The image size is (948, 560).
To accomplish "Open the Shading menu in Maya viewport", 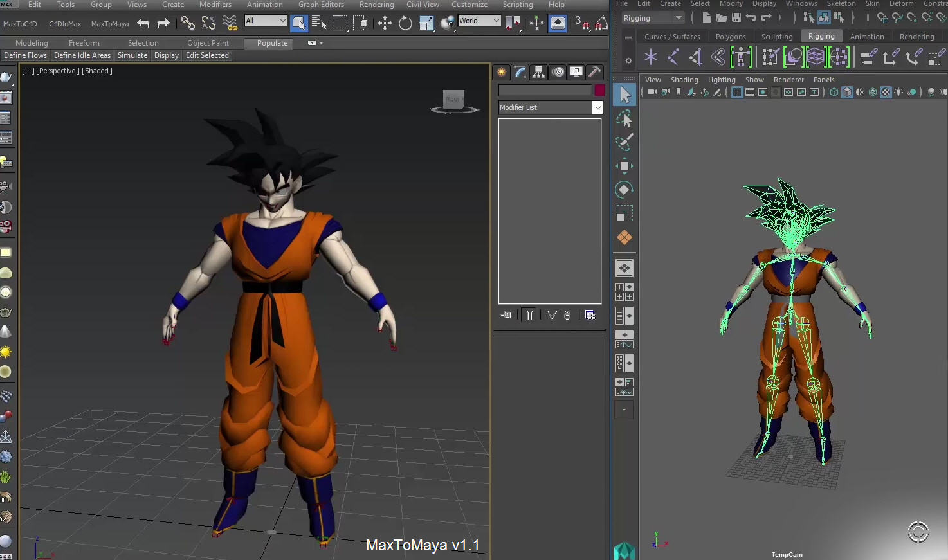I will tap(684, 80).
